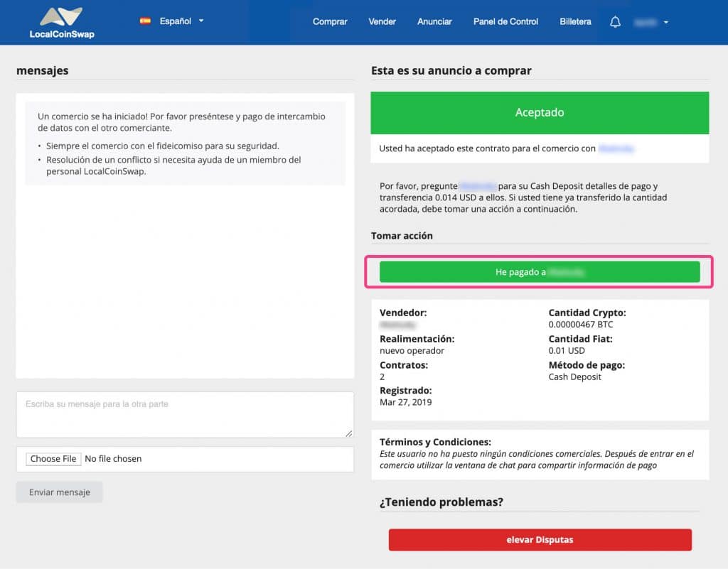Go to the Comprar menu item
Image resolution: width=728 pixels, height=569 pixels.
tap(330, 22)
